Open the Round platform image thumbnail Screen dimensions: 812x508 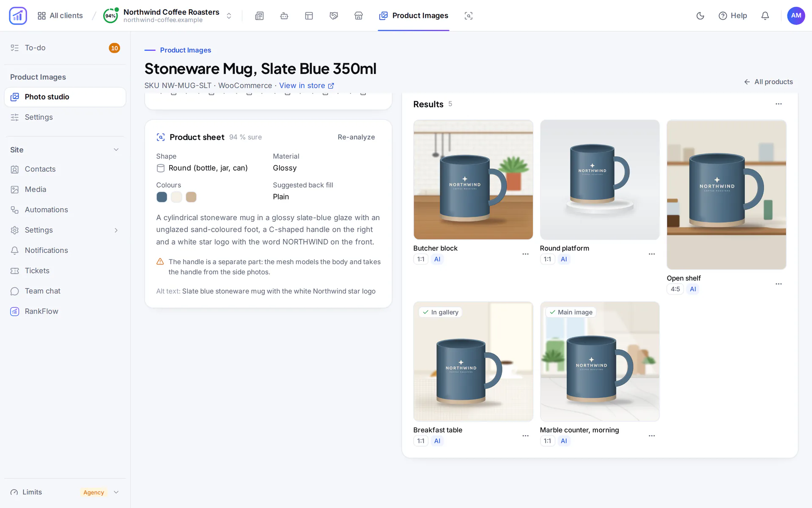click(600, 180)
